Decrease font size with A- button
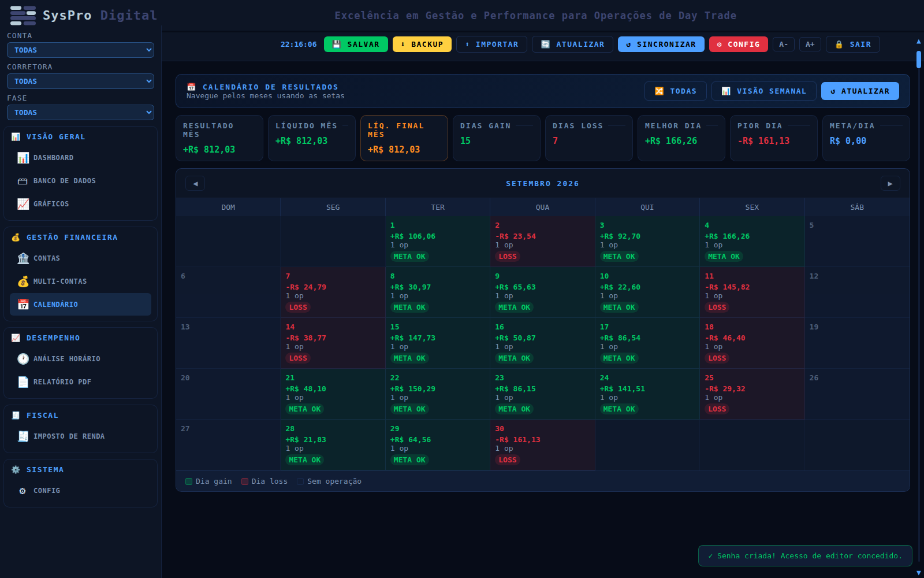The image size is (924, 578). coord(784,45)
